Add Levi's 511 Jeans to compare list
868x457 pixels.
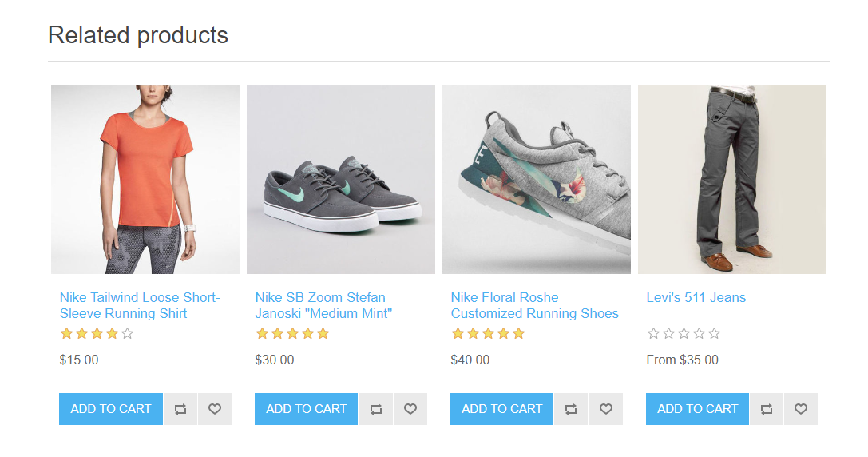pos(767,409)
